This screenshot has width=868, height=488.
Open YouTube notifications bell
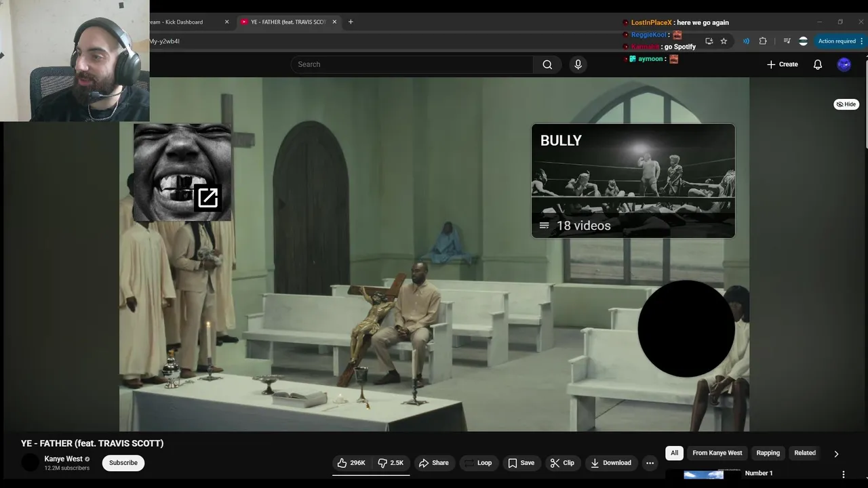818,64
